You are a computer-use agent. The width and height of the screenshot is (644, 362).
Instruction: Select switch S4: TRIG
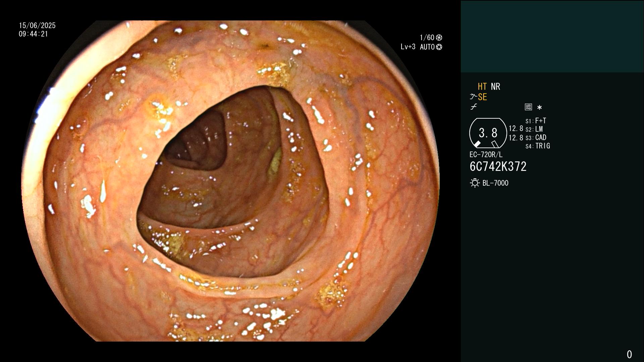(538, 146)
